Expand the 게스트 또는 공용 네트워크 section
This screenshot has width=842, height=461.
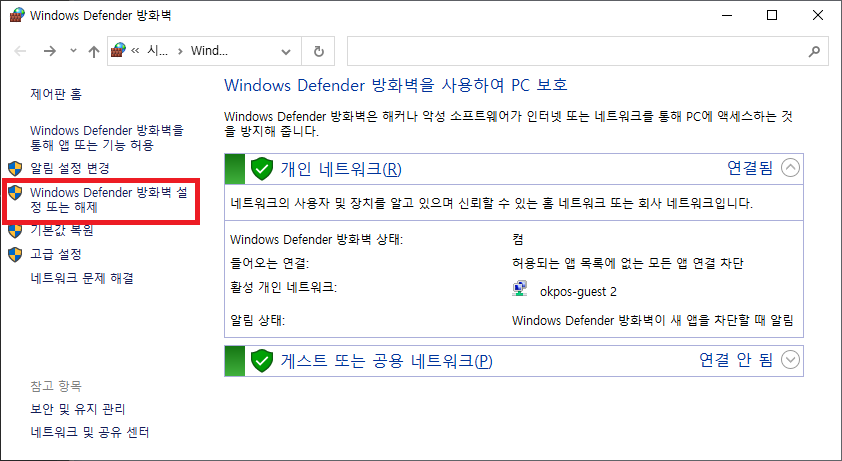pos(790,359)
